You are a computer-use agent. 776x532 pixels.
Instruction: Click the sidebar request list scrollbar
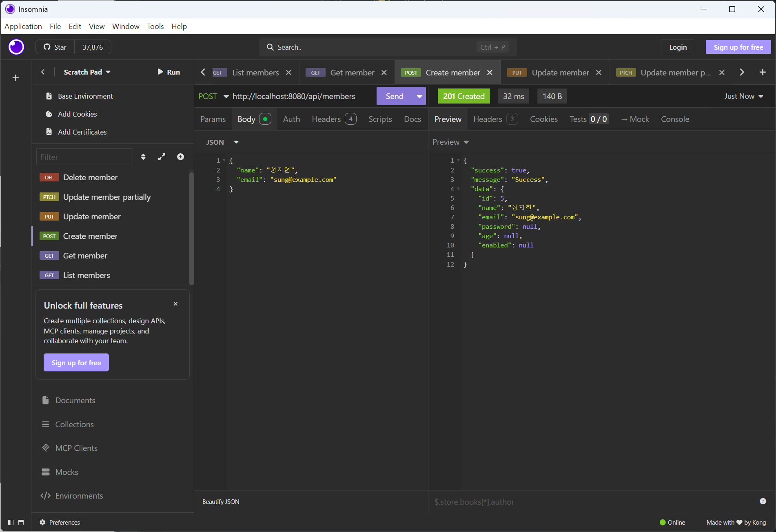point(191,228)
